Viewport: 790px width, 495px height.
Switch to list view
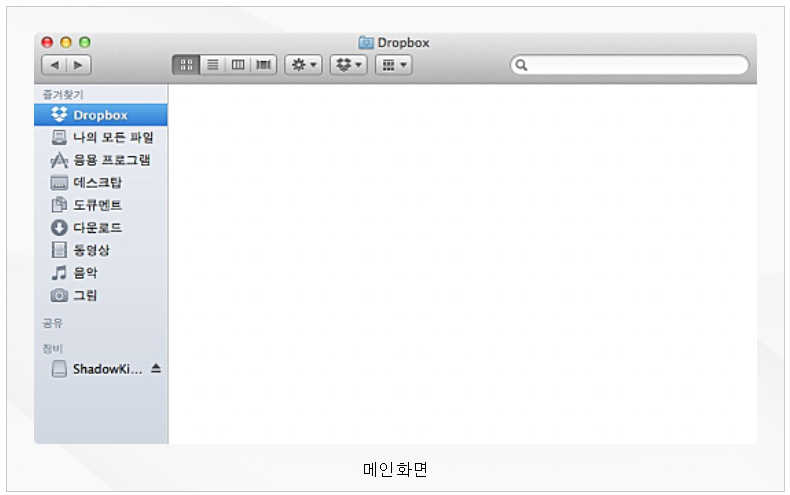pyautogui.click(x=213, y=65)
